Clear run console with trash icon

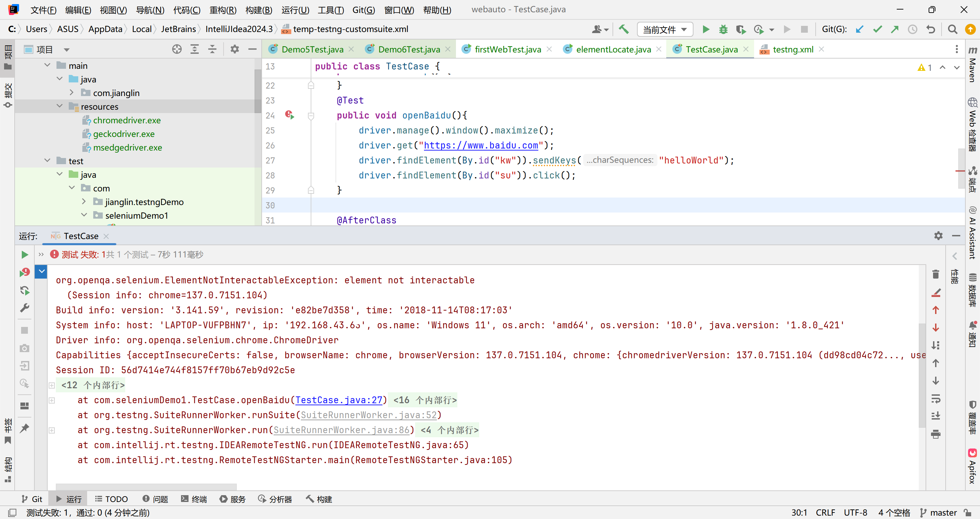click(x=935, y=274)
